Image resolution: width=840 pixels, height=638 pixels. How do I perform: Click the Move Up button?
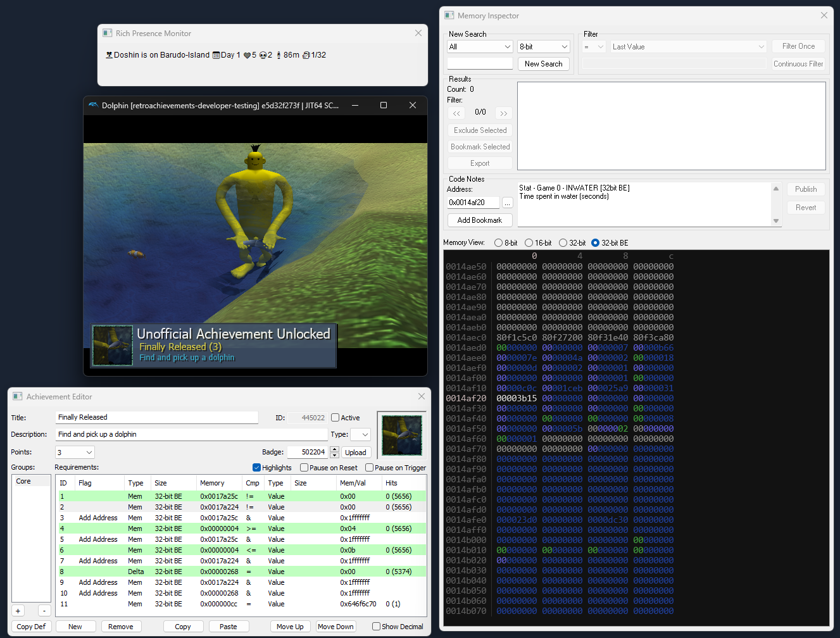[291, 627]
